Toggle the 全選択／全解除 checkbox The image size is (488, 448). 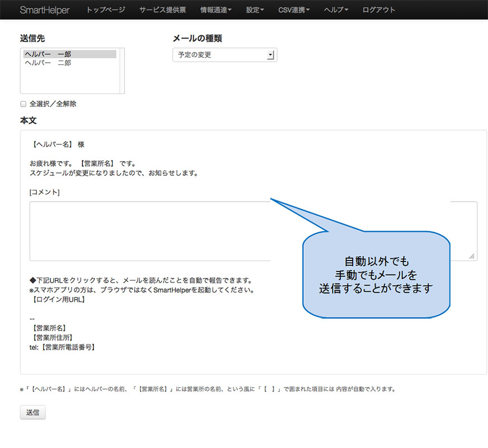[x=24, y=104]
